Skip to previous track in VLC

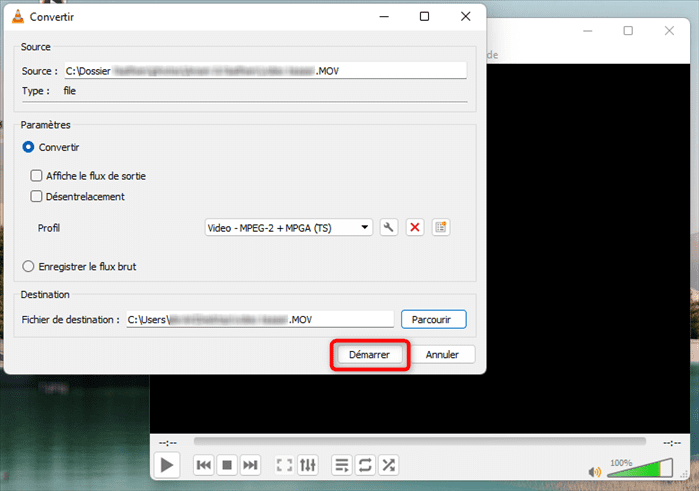tap(204, 465)
